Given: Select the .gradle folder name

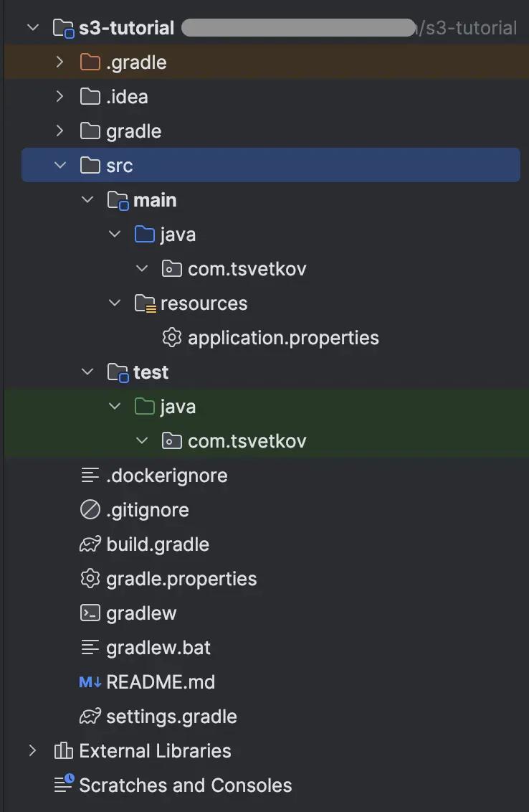Looking at the screenshot, I should tap(136, 62).
